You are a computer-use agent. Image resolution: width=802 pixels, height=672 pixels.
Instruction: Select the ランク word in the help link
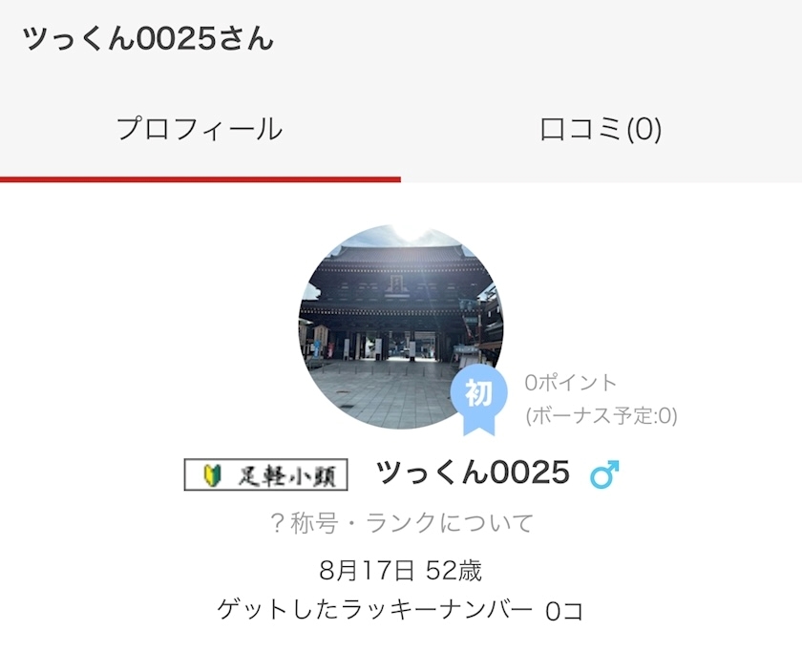(402, 523)
